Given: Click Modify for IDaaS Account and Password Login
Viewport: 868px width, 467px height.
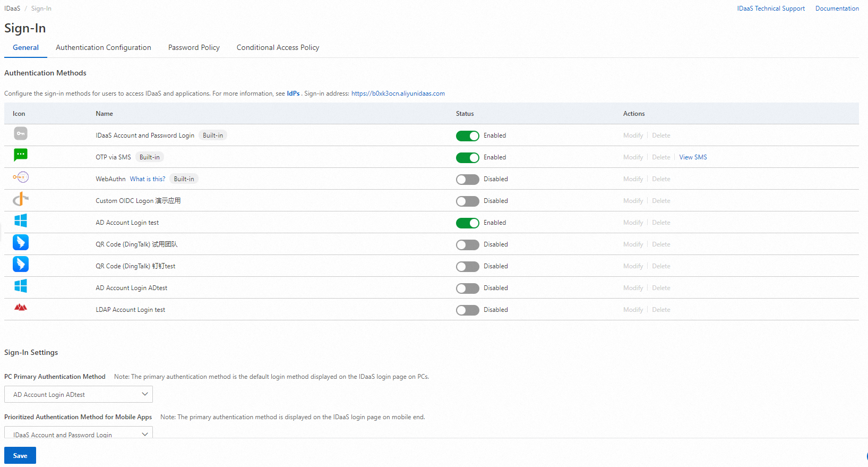Looking at the screenshot, I should tap(633, 135).
